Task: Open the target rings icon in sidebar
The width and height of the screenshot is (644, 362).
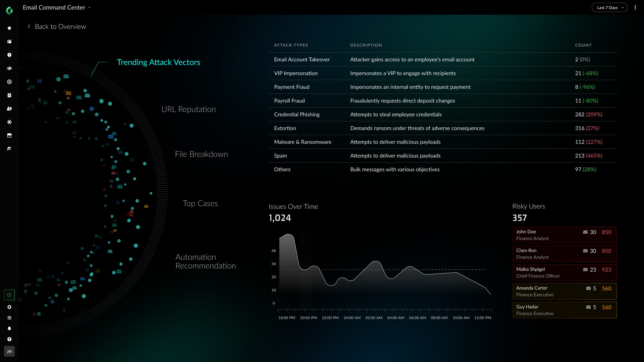Action: pos(9,82)
